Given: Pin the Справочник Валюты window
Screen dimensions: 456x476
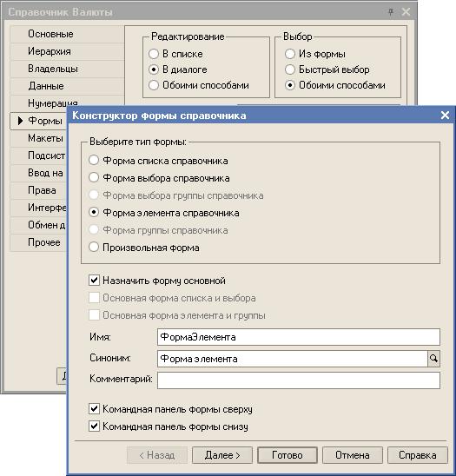Looking at the screenshot, I should tap(391, 12).
